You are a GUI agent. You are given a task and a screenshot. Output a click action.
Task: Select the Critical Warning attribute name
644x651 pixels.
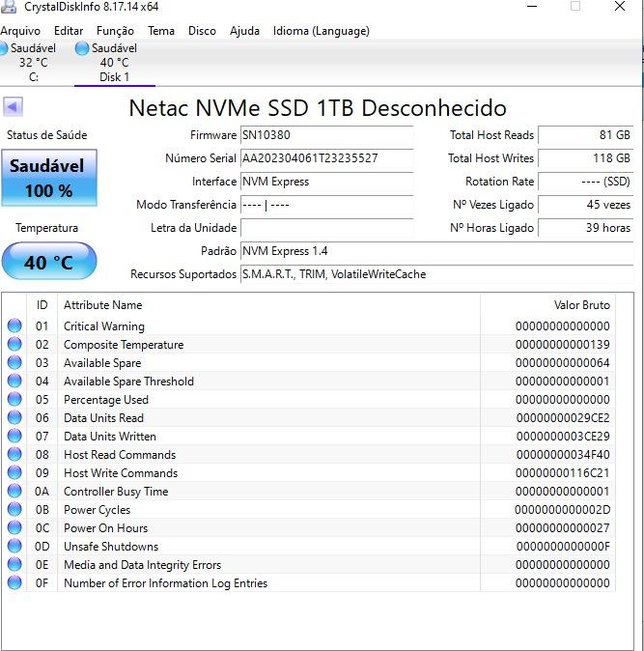pyautogui.click(x=104, y=326)
